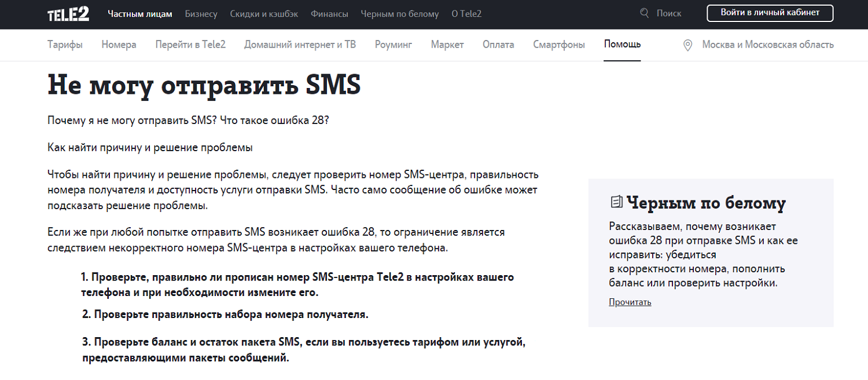Open the Бизнесу section
Viewport: 868px width, 380px height.
[201, 13]
